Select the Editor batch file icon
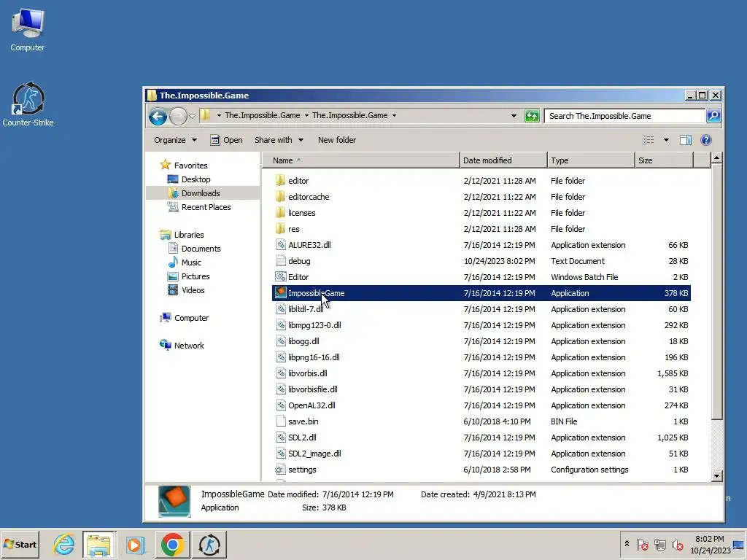The image size is (747, 560). coord(281,276)
